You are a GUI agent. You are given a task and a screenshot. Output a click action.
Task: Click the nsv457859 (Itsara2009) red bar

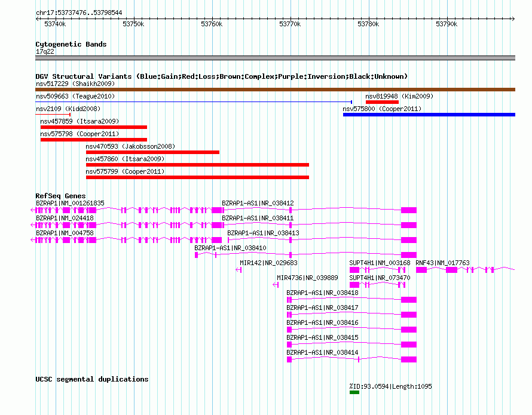(x=94, y=127)
